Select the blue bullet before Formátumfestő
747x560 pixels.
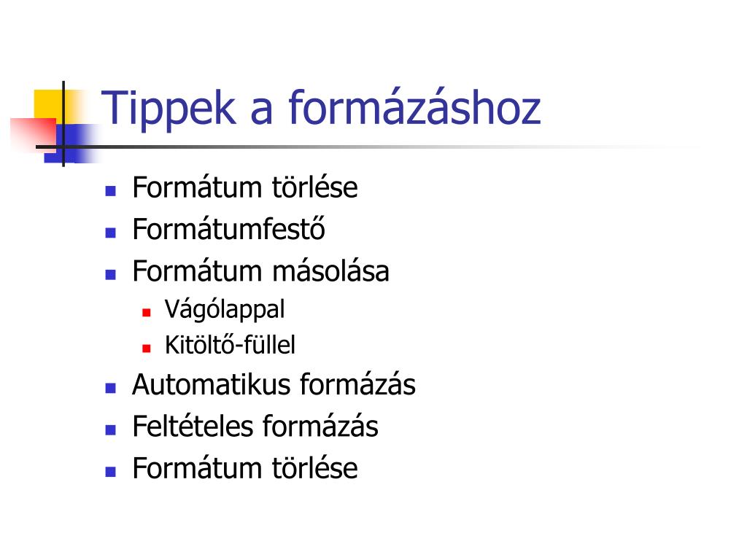click(x=111, y=233)
